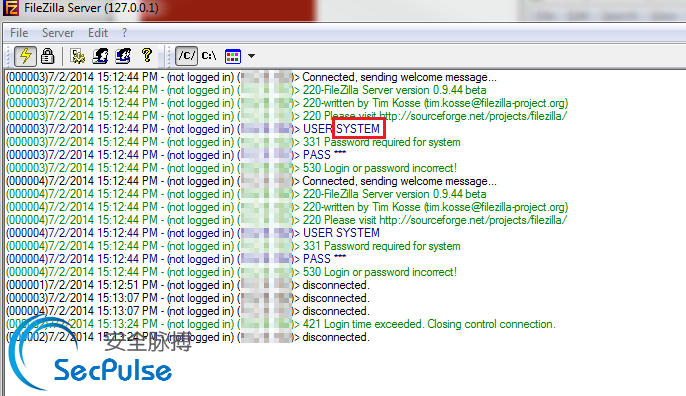
Task: Select session 000003 '530 Login or password incorrect' line
Action: (231, 168)
